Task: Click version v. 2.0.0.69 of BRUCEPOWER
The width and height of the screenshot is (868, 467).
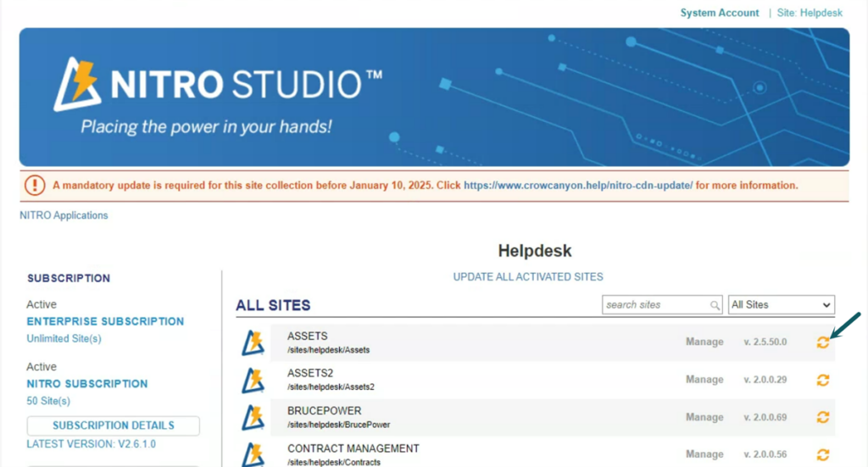Action: coord(765,417)
